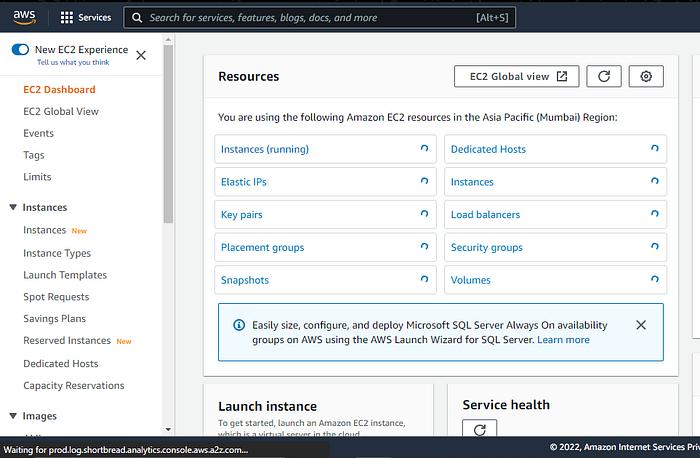Go to Events in the sidebar
The height and width of the screenshot is (458, 700).
tap(38, 133)
